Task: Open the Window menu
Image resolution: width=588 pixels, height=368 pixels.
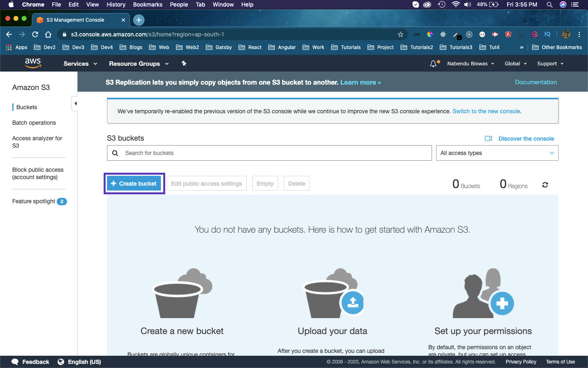Action: [x=223, y=4]
